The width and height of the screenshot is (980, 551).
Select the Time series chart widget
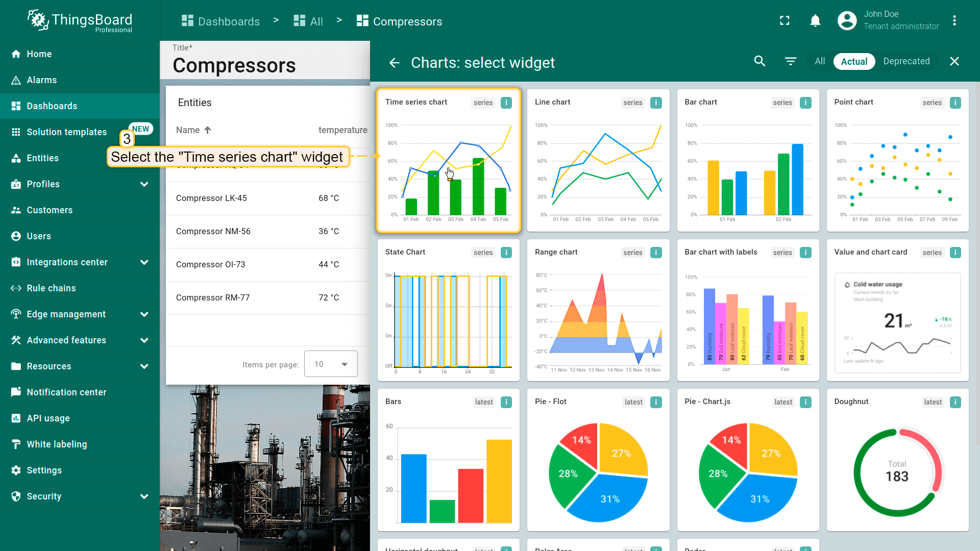[x=448, y=160]
